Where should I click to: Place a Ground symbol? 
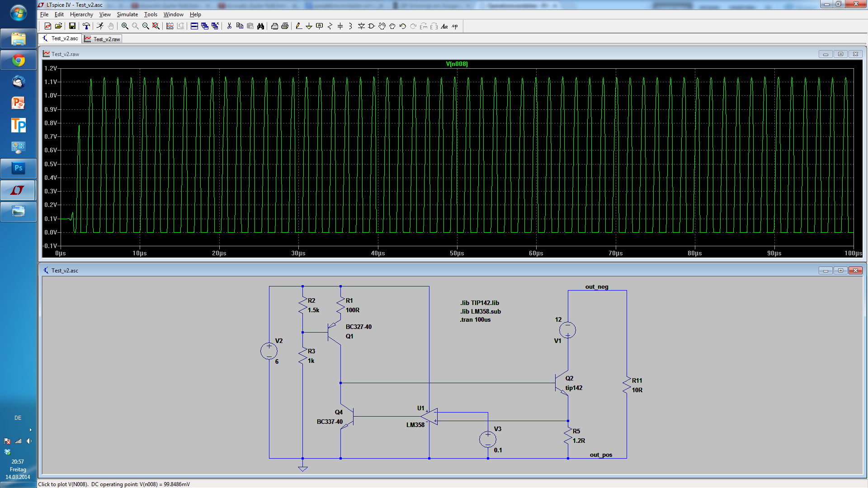309,26
